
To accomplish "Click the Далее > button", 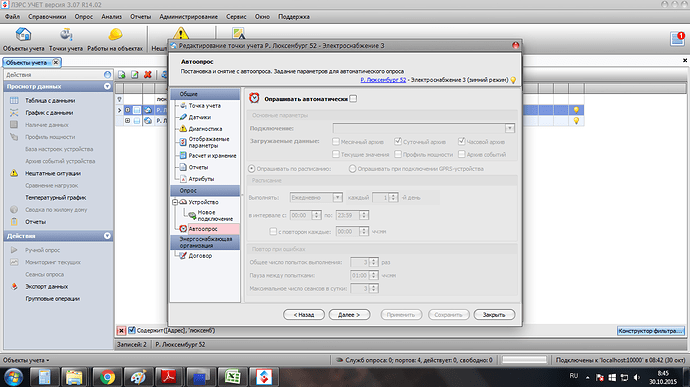I will pos(349,315).
